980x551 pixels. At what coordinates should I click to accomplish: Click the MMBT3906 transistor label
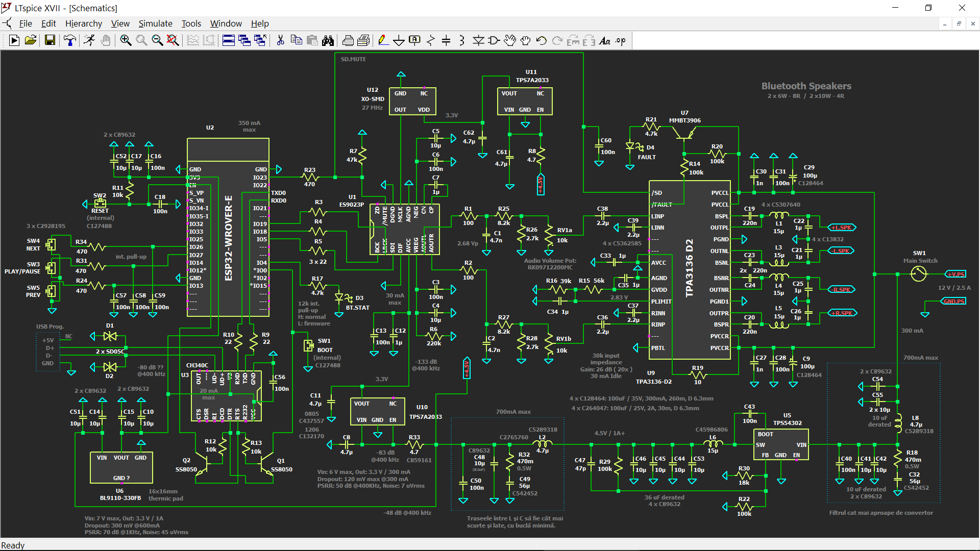coord(684,120)
